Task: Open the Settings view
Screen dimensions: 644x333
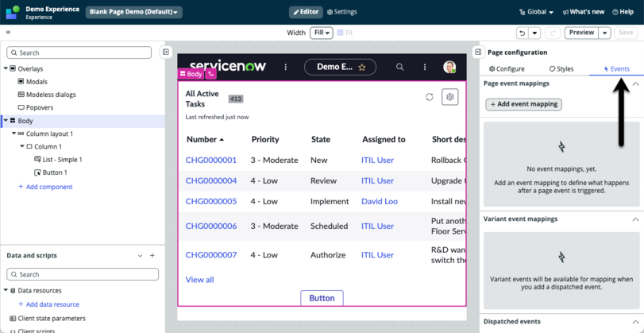Action: 342,12
